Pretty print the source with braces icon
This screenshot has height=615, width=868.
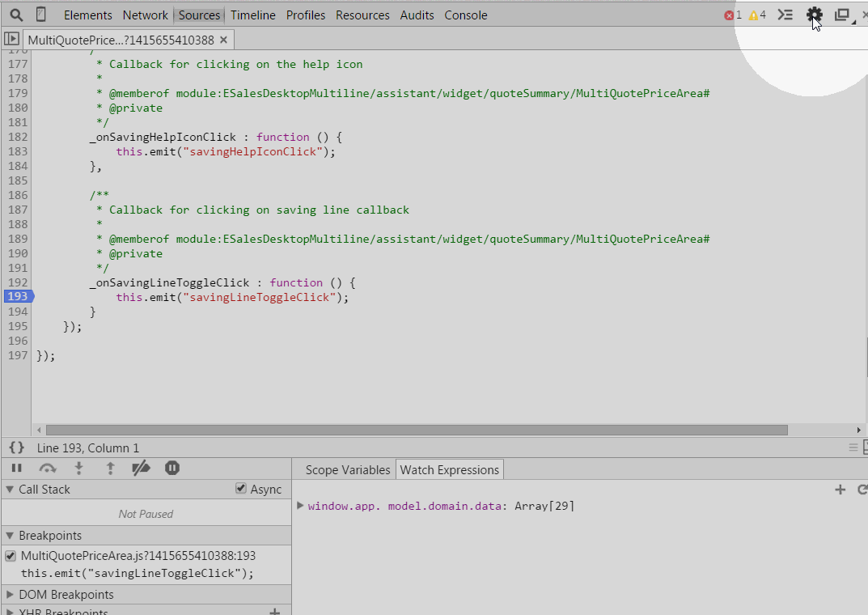17,447
